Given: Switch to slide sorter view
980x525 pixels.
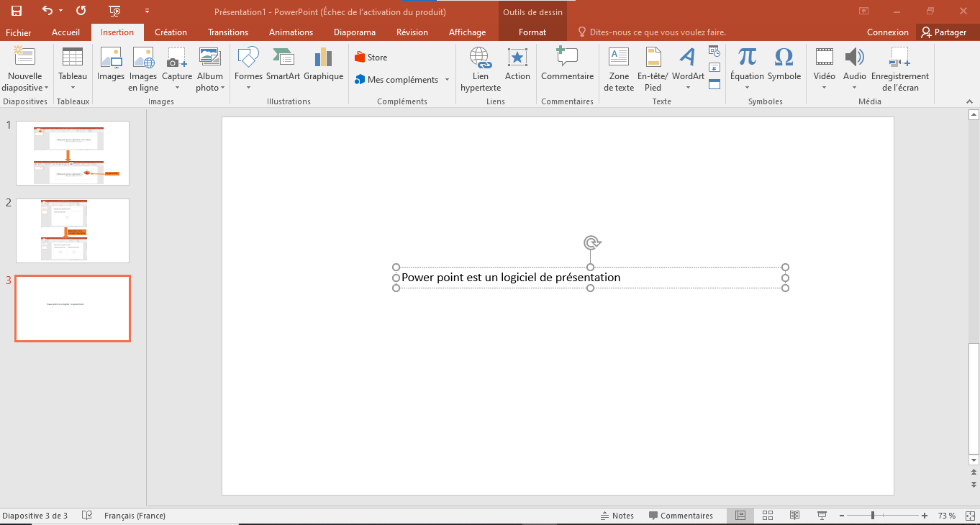Looking at the screenshot, I should click(768, 516).
